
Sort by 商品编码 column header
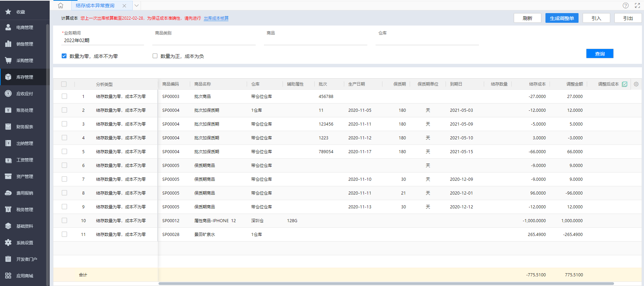[x=171, y=84]
